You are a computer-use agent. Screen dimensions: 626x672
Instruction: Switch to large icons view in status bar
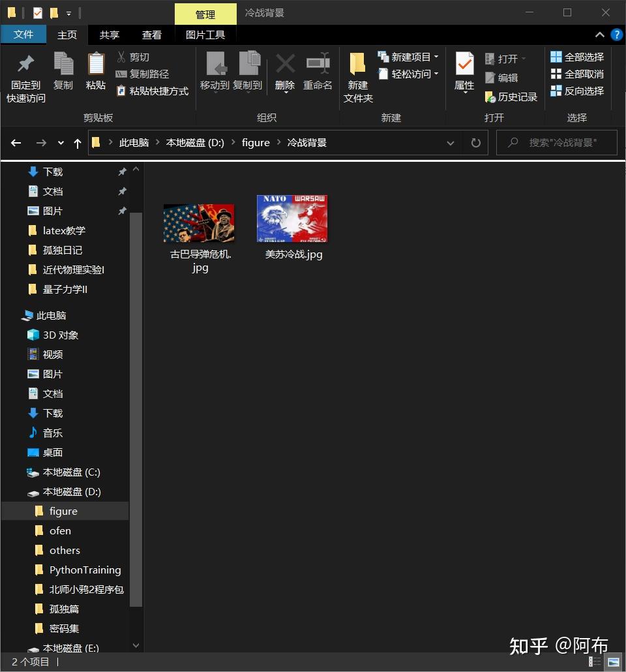[x=613, y=662]
